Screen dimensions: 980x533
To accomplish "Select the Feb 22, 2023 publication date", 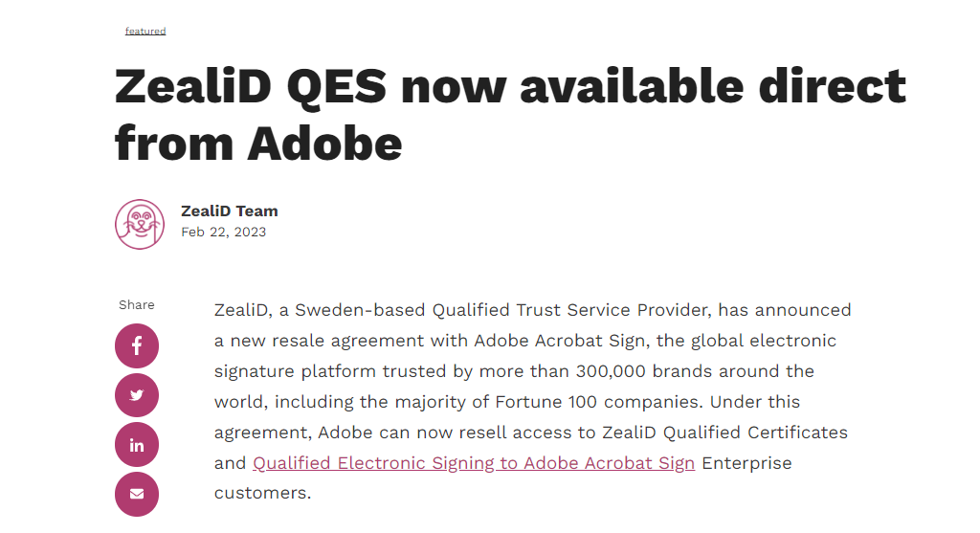I will point(224,232).
